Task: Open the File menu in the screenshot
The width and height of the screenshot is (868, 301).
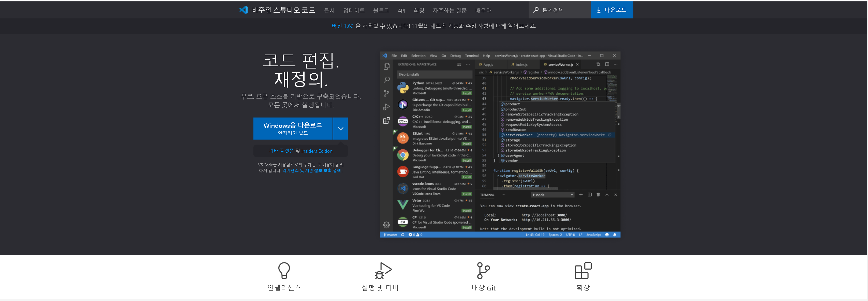Action: click(394, 56)
